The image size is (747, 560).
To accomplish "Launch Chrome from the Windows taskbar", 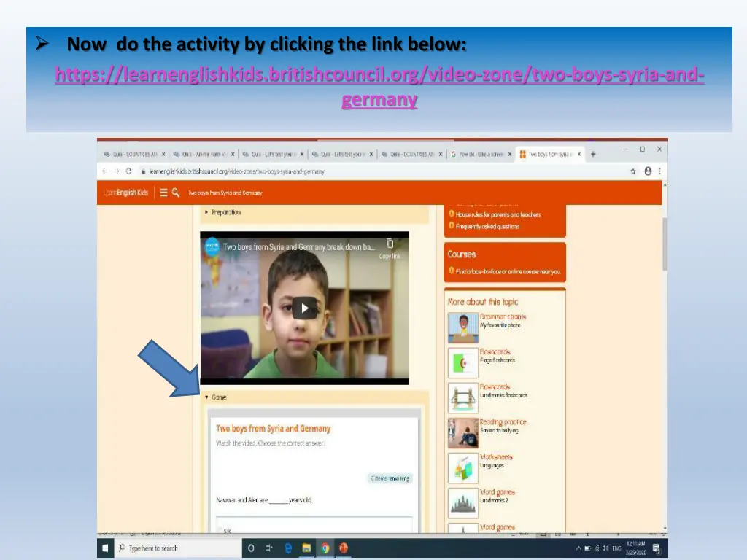I will point(325,548).
